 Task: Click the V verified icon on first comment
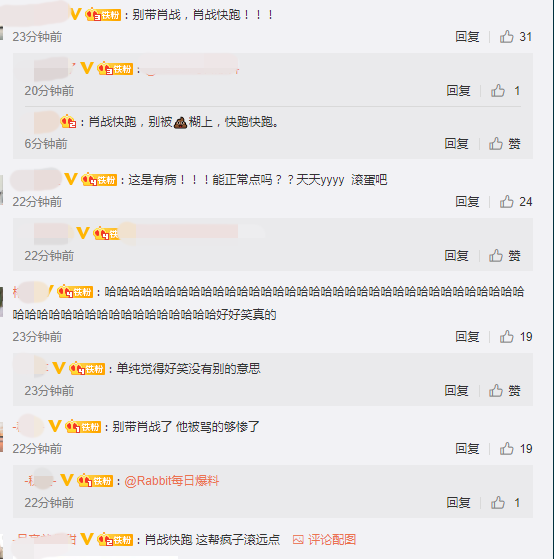coord(76,14)
